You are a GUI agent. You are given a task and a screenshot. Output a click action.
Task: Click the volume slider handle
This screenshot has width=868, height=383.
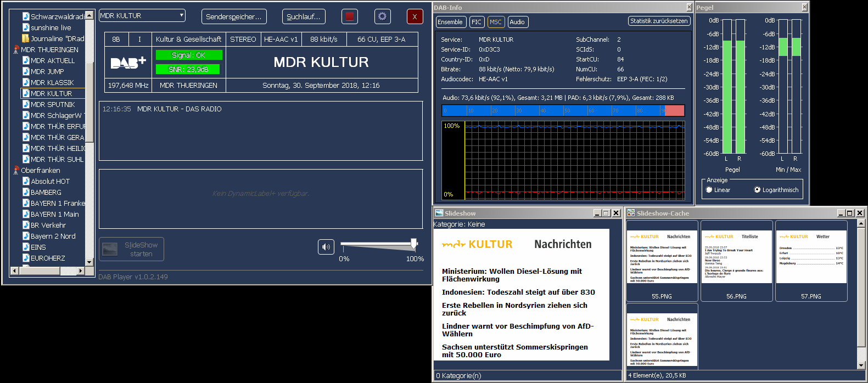click(414, 243)
